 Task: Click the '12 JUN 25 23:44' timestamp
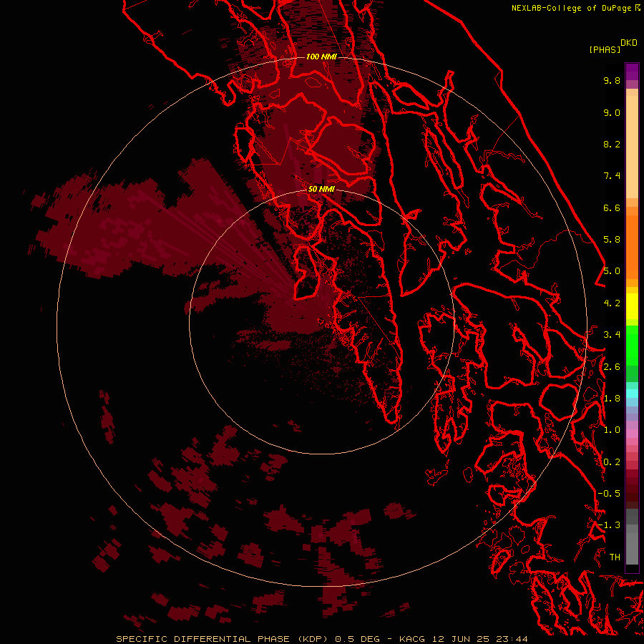479,639
